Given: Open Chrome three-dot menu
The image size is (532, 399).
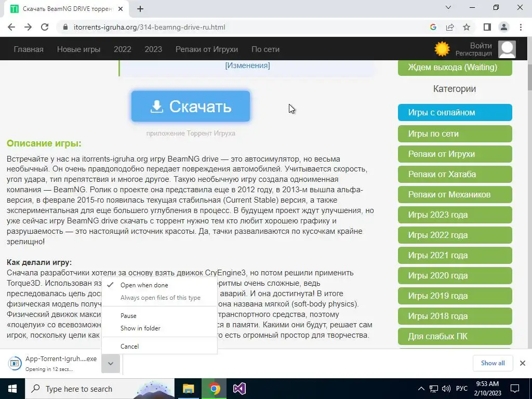Looking at the screenshot, I should point(521,27).
